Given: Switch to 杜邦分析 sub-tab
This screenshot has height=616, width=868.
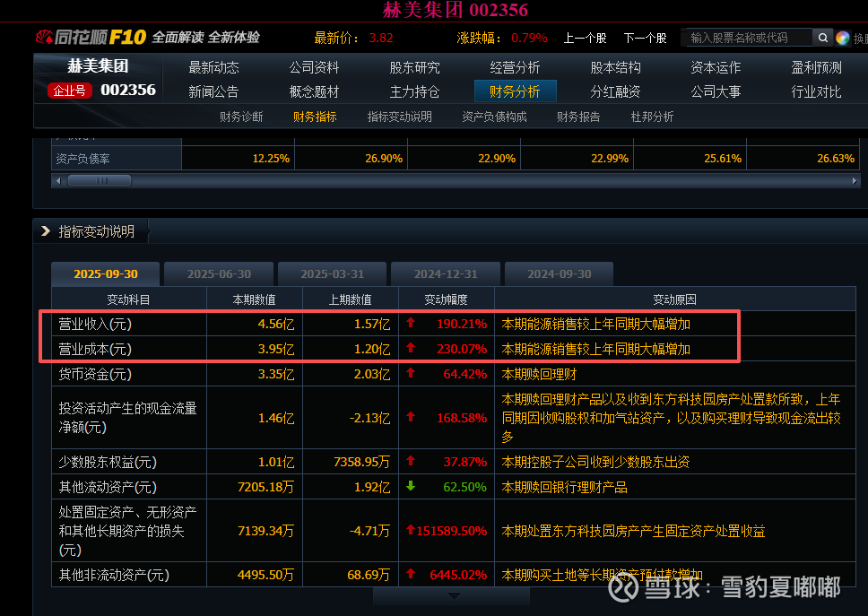Looking at the screenshot, I should (652, 117).
